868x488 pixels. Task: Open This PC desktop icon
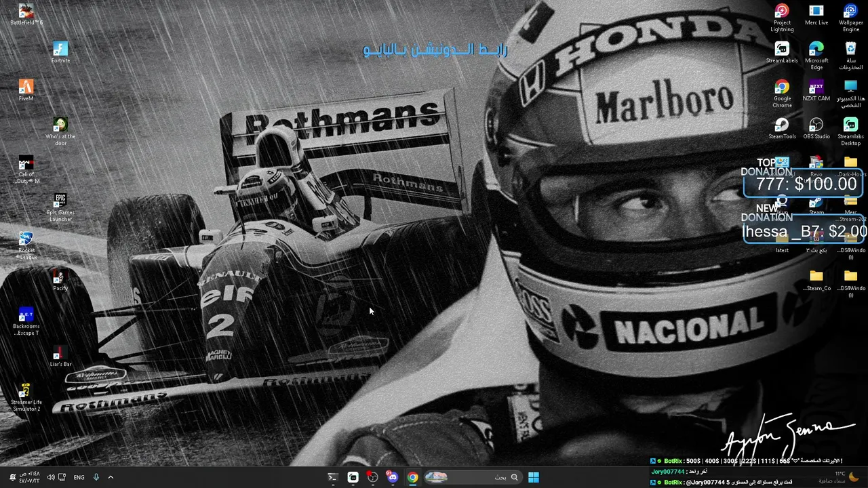click(851, 94)
